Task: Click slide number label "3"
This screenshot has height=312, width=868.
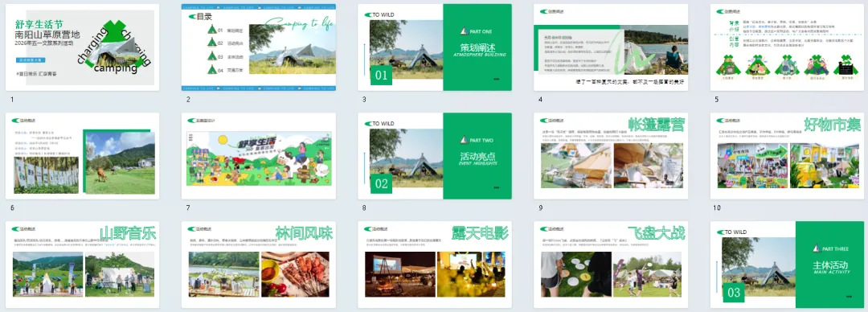Action: point(364,99)
